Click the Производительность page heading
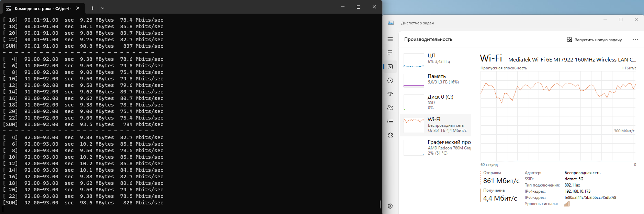Screen dimensions: 644x214 428,39
